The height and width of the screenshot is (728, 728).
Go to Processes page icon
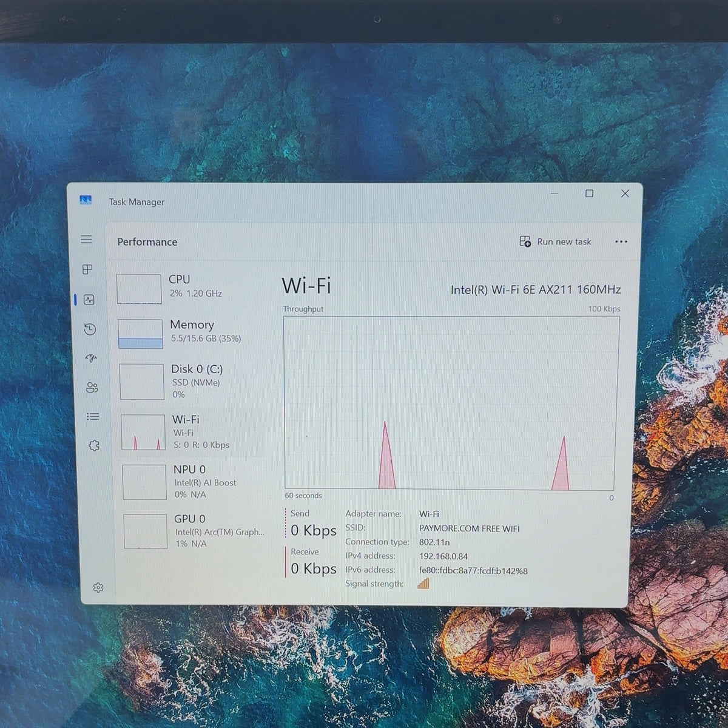(88, 269)
